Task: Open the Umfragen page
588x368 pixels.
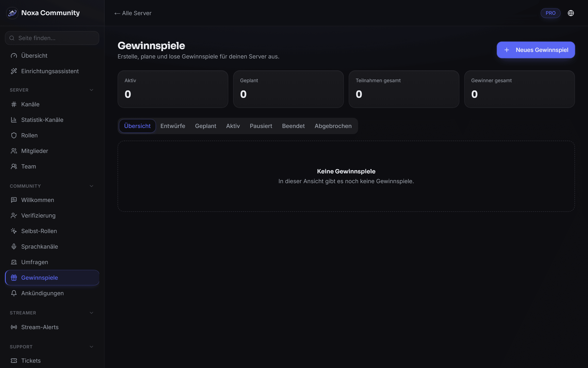Action: [x=52, y=262]
